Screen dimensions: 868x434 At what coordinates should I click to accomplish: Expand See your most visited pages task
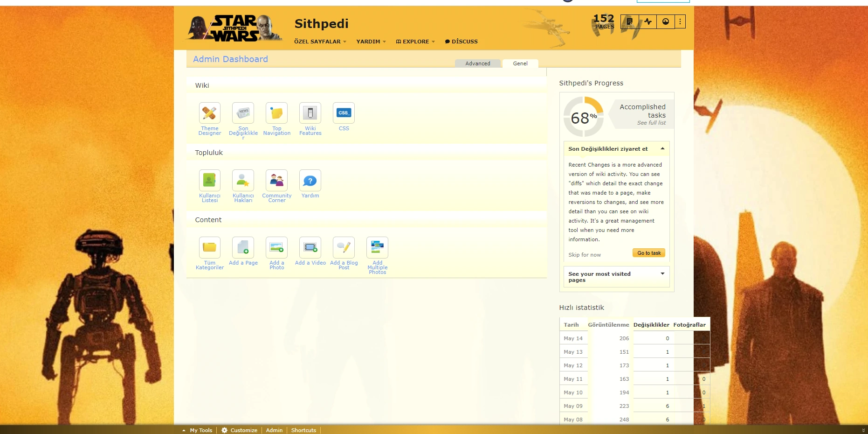[616, 277]
